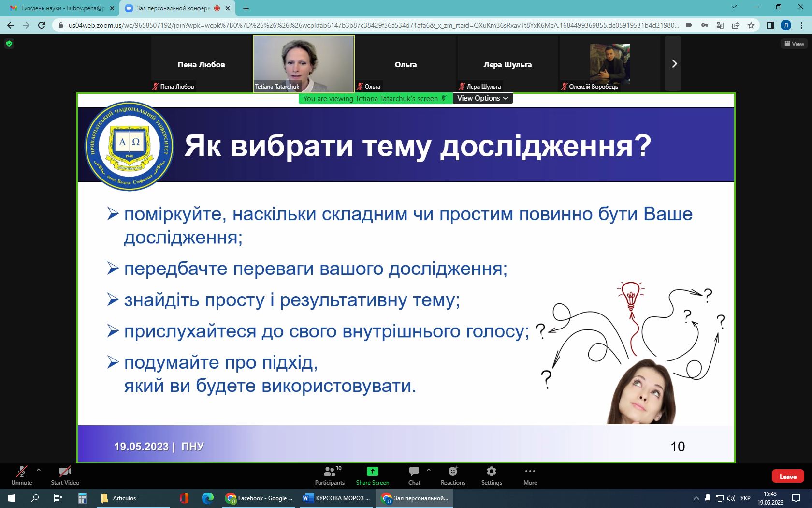Open a new browser tab

coord(246,8)
